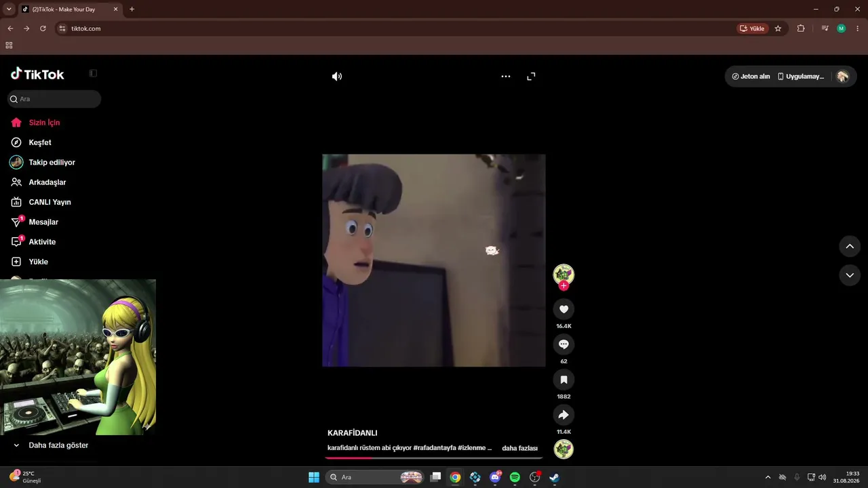
Task: Open the taskbar weather widget
Action: (25, 477)
